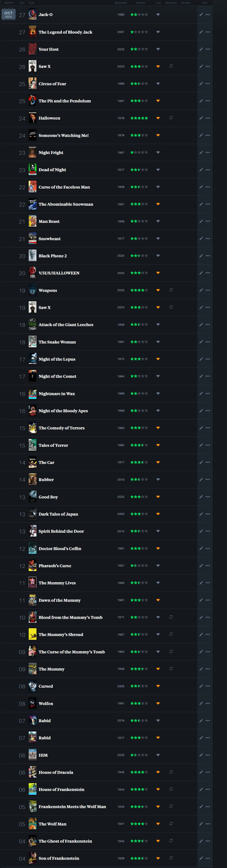Edit the Tales of Terror entry
227x868 pixels.
(201, 445)
